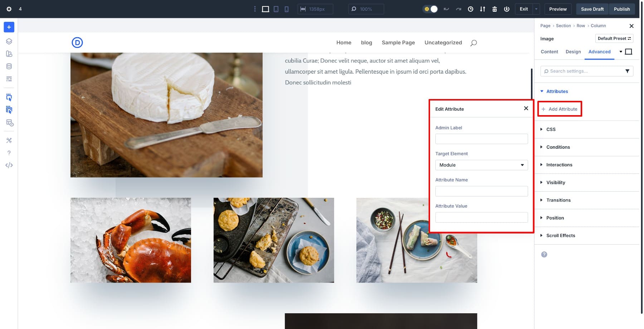This screenshot has height=329, width=644.
Task: Click the header search magnifier icon
Action: 473,43
